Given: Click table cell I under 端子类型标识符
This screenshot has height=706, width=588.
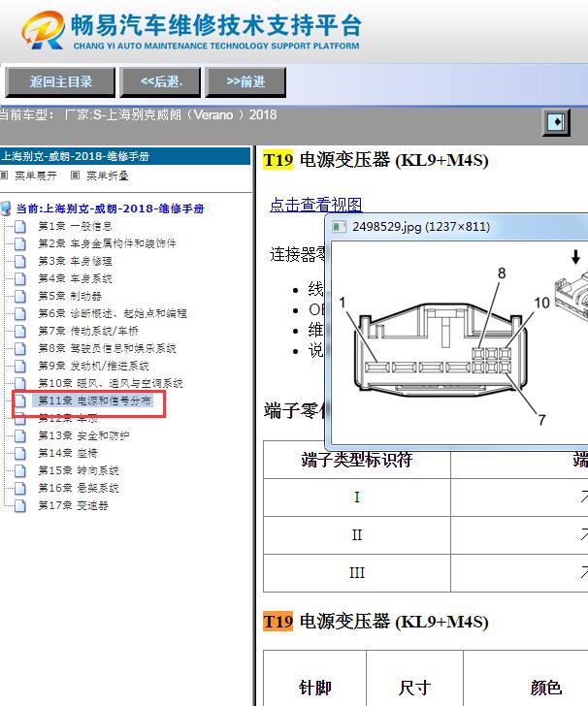Looking at the screenshot, I should (x=357, y=497).
